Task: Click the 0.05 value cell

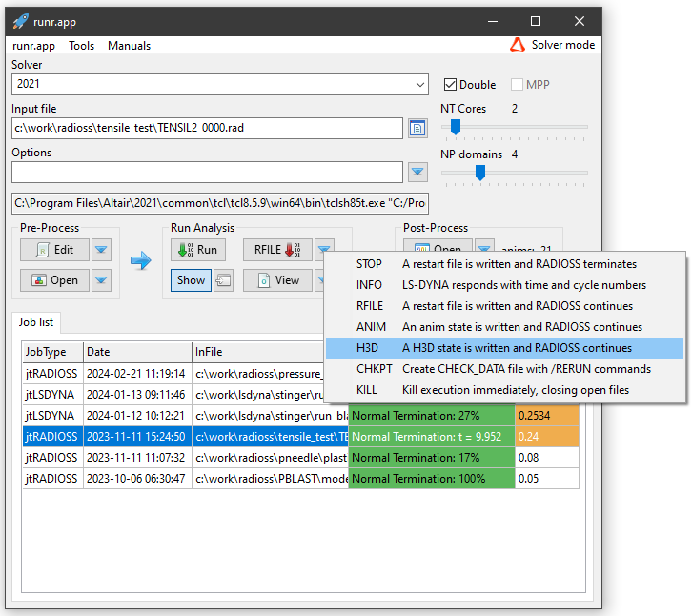Action: pos(547,479)
